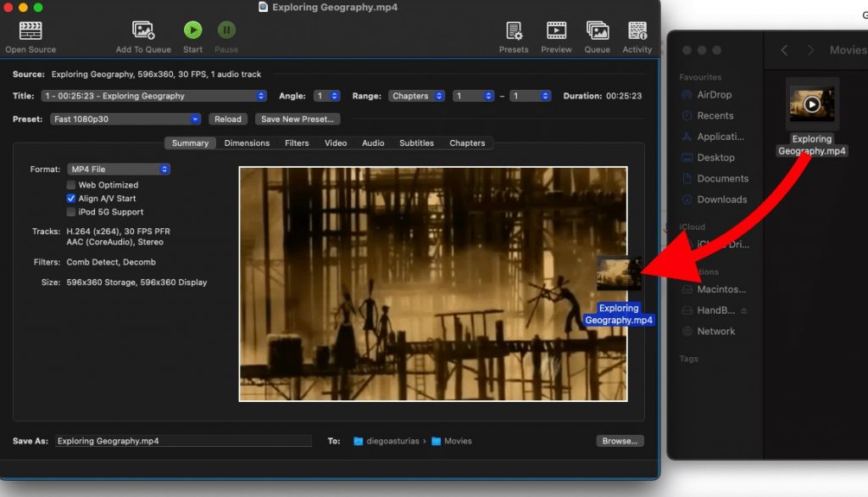Screen dimensions: 868x497
Task: Open the Preview window icon
Action: click(556, 31)
